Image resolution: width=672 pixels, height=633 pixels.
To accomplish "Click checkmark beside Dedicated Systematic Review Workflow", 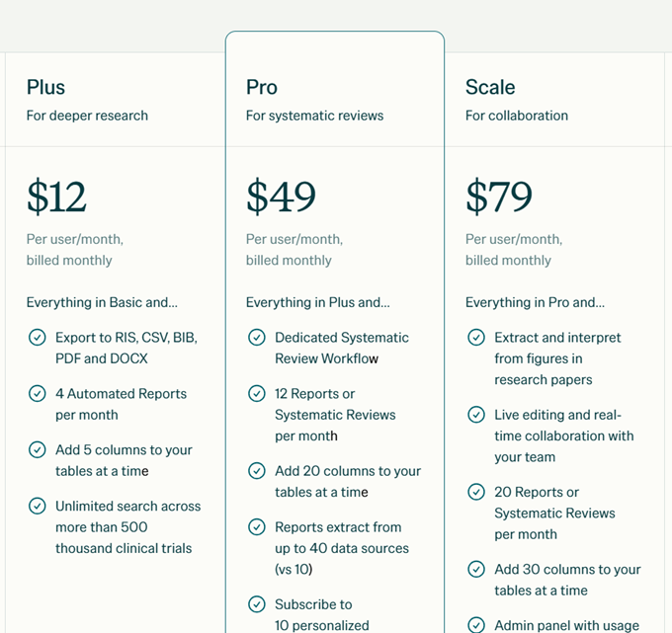I will [x=256, y=338].
